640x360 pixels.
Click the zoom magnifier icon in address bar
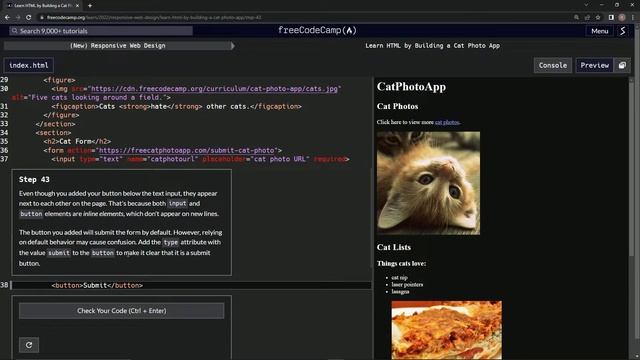coord(576,18)
